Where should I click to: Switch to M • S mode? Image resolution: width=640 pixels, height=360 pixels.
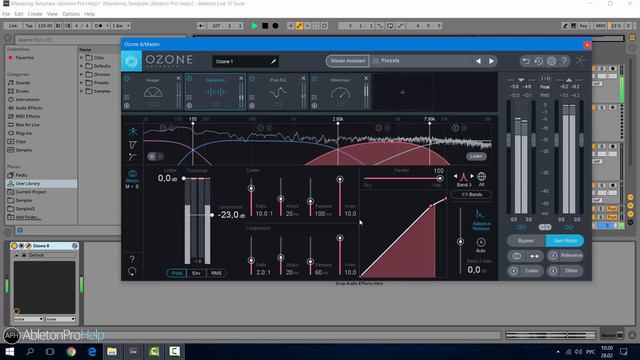coord(132,187)
